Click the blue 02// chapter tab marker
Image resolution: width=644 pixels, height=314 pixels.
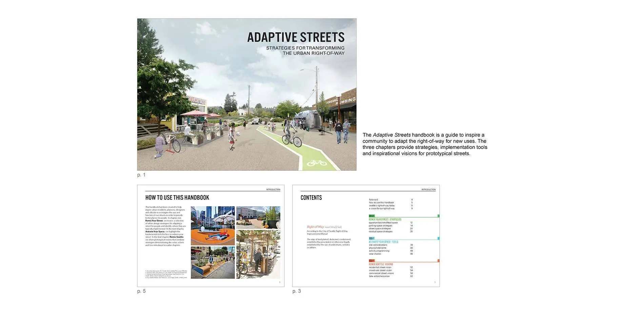pos(372,238)
